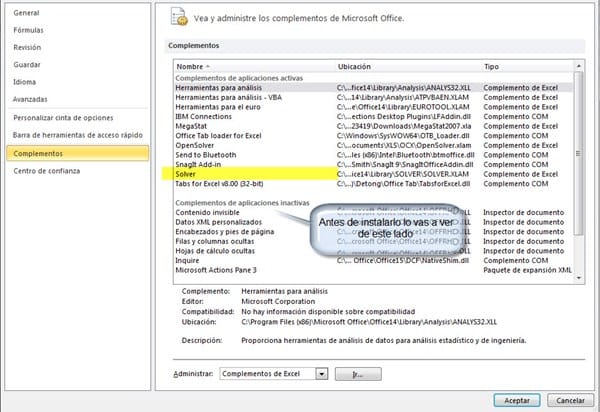This screenshot has height=412, width=600.
Task: Select Send to Bluetooth add-in
Action: [373, 155]
